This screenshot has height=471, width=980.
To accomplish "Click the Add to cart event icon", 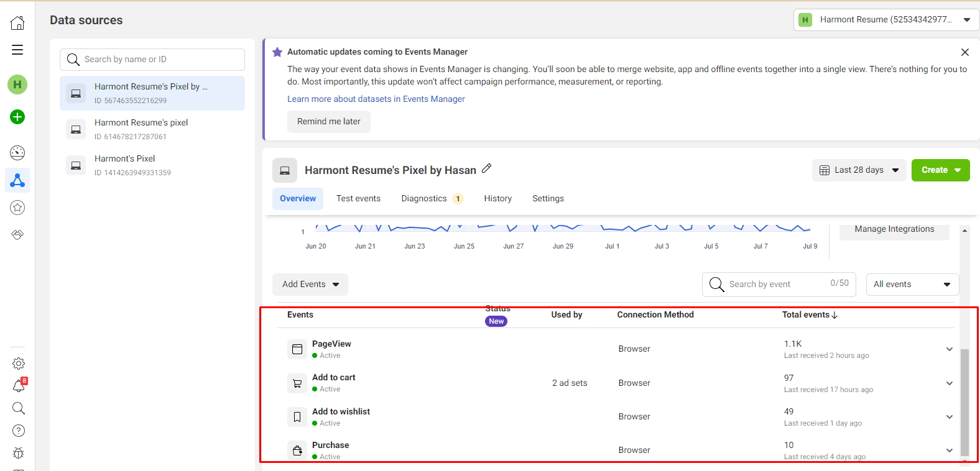I will (x=297, y=383).
